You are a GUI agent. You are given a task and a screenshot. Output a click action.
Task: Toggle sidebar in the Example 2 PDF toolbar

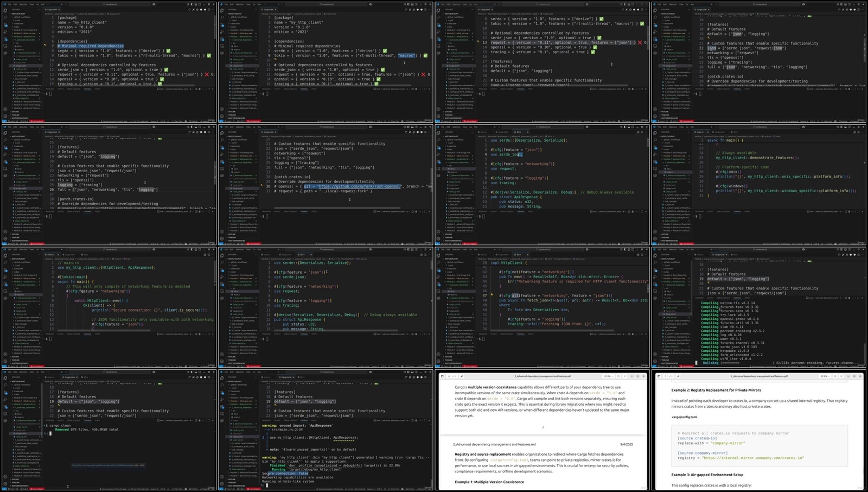pyautogui.click(x=659, y=376)
